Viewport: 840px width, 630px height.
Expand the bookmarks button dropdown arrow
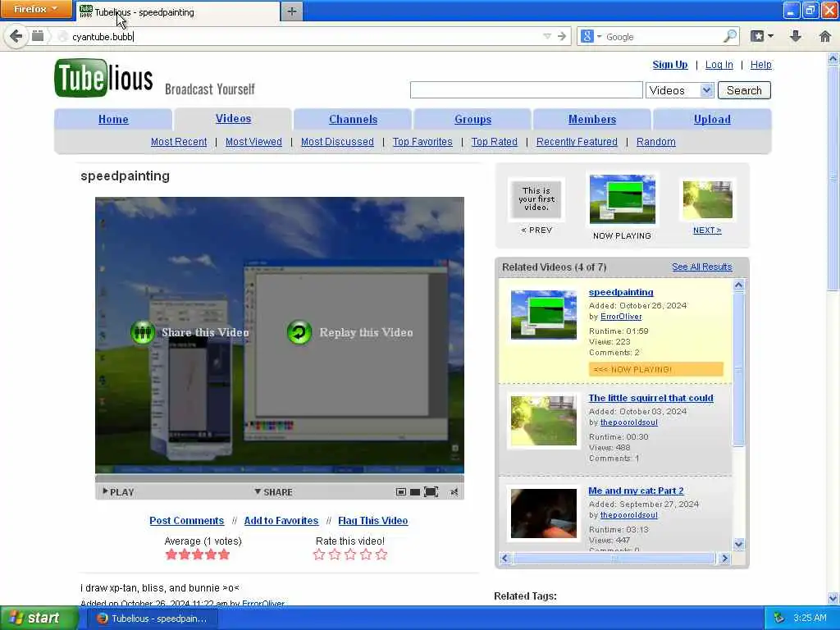click(x=770, y=36)
